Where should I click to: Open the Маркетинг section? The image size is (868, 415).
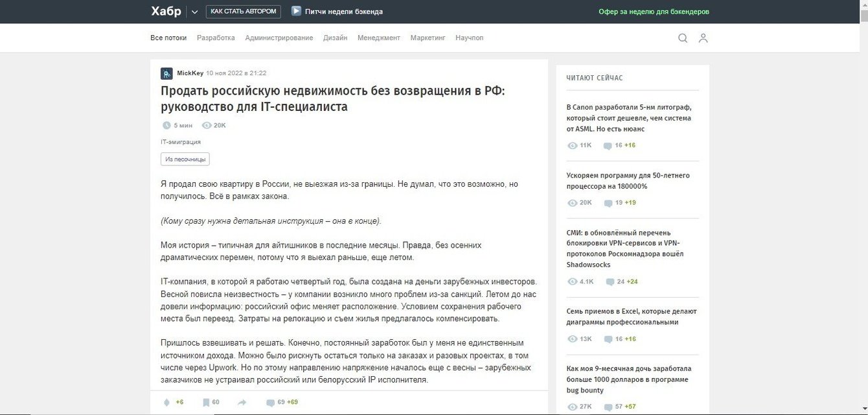click(x=428, y=38)
